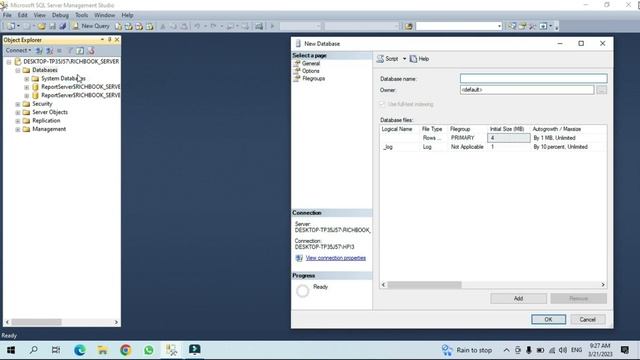This screenshot has height=360, width=640.
Task: Open the Edit menu
Action: pos(22,15)
